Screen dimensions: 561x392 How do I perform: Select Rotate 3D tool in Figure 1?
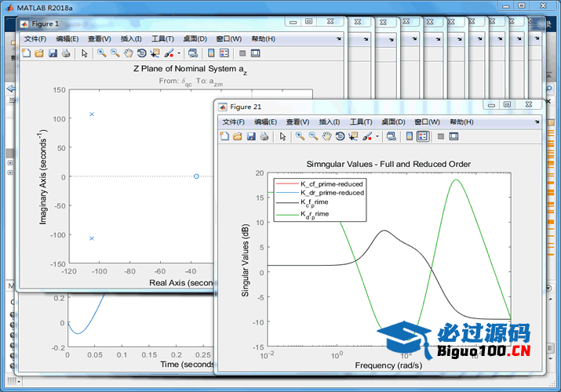point(142,53)
